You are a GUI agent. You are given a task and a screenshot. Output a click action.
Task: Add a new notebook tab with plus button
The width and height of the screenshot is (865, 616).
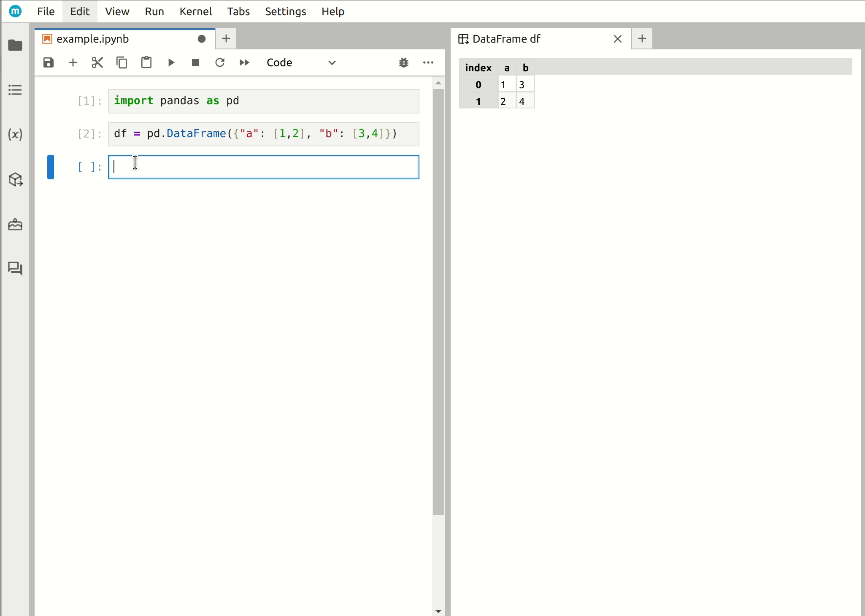(x=226, y=38)
